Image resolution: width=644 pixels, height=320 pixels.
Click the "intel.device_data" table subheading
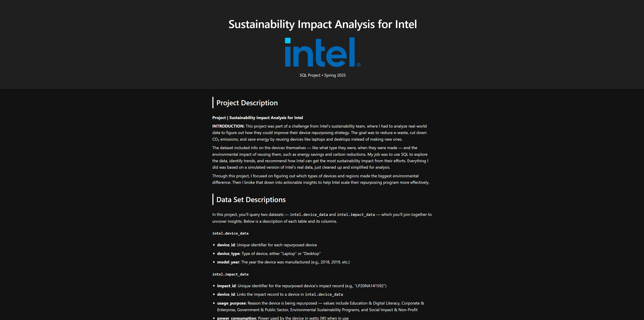pyautogui.click(x=230, y=233)
